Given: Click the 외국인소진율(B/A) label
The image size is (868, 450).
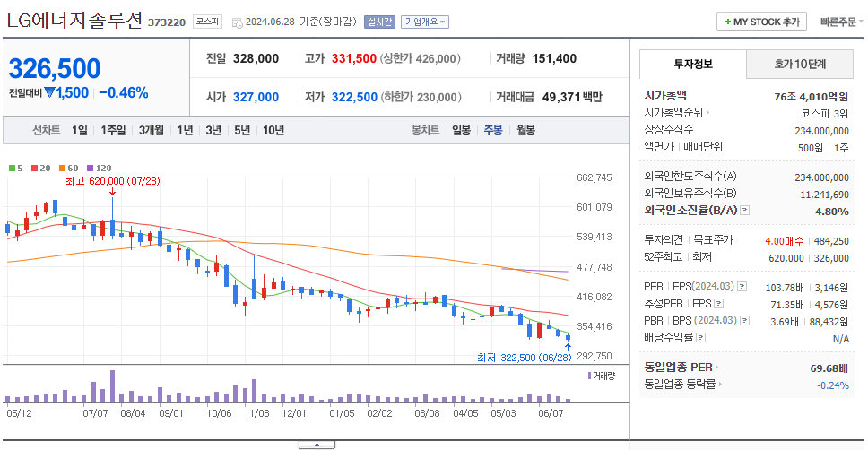Looking at the screenshot, I should pos(690,211).
